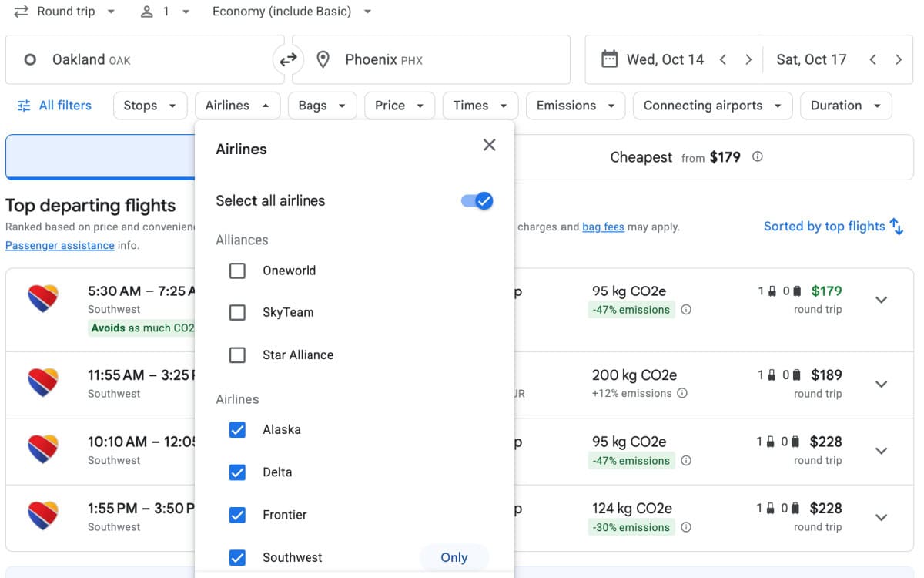Open the Round trip type dropdown
The image size is (924, 578).
(65, 12)
